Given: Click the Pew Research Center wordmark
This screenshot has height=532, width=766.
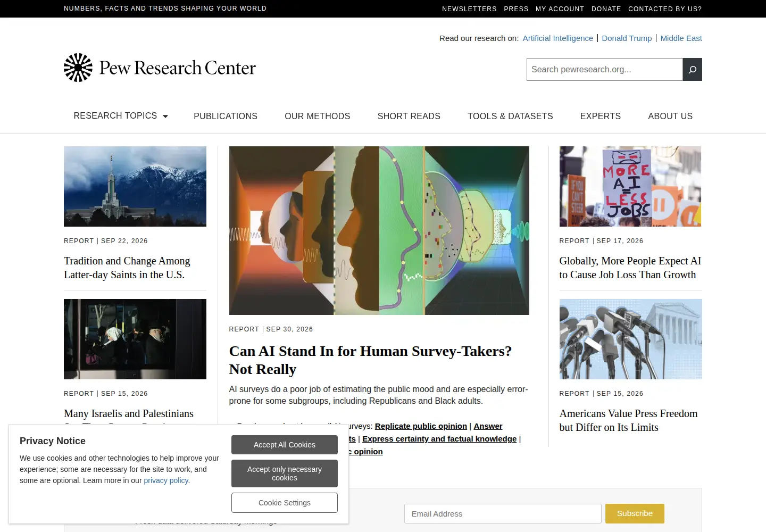Looking at the screenshot, I should tap(178, 68).
